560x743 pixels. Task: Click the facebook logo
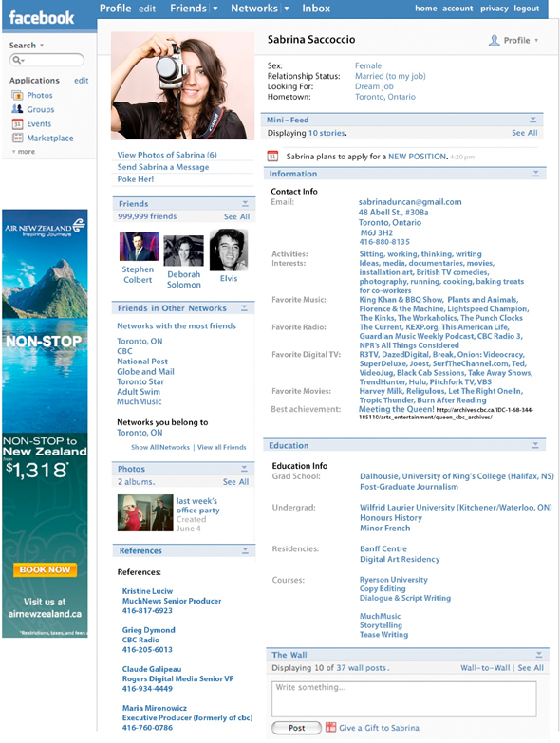42,18
